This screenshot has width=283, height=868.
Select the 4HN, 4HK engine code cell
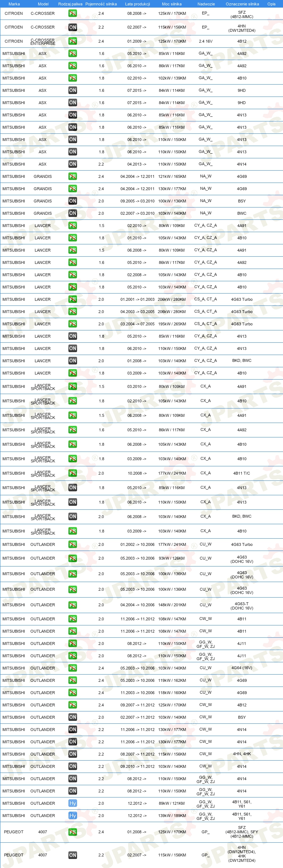pos(242,754)
